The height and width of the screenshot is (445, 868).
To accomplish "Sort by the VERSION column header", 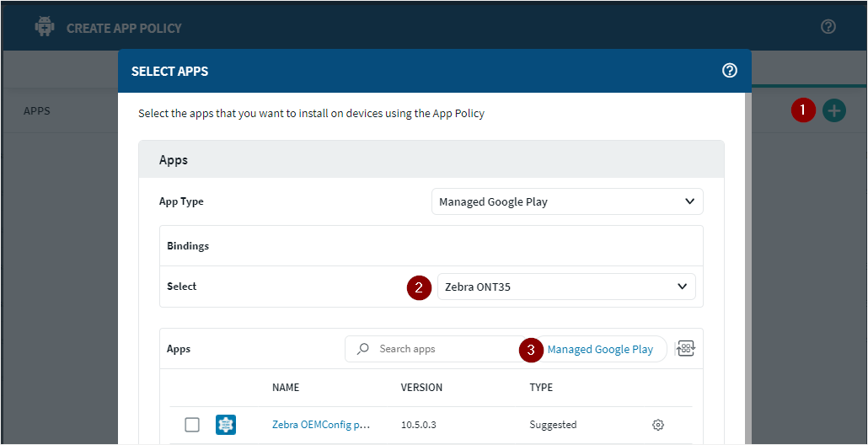I will tap(421, 388).
